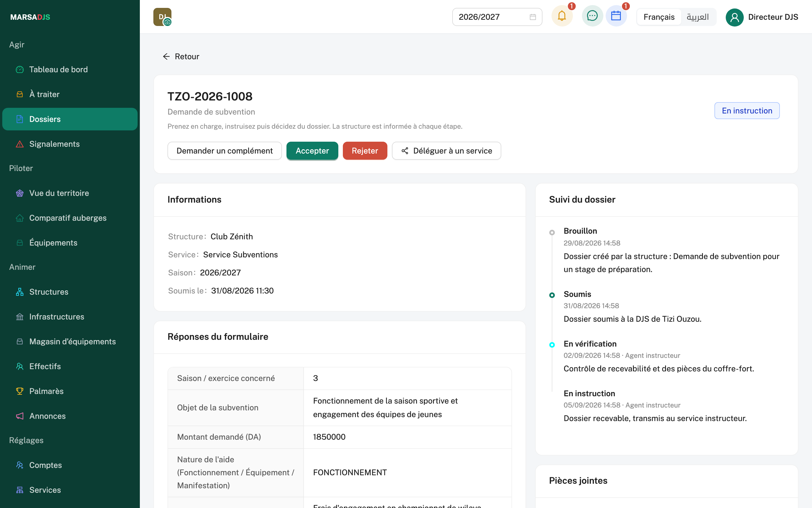Click the Directeur DJS user avatar
812x508 pixels.
pyautogui.click(x=734, y=17)
